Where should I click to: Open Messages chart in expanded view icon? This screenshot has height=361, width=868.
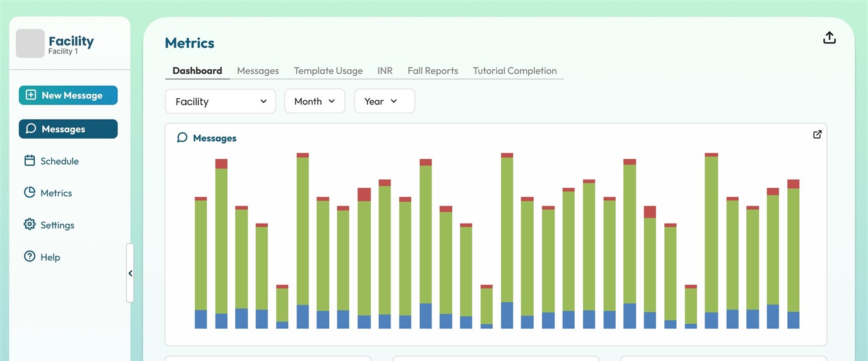818,134
